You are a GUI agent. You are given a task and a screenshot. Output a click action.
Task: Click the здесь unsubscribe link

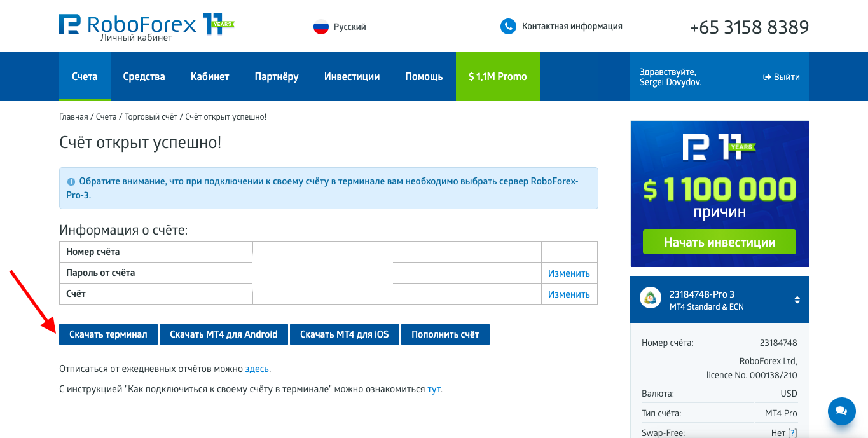(257, 369)
